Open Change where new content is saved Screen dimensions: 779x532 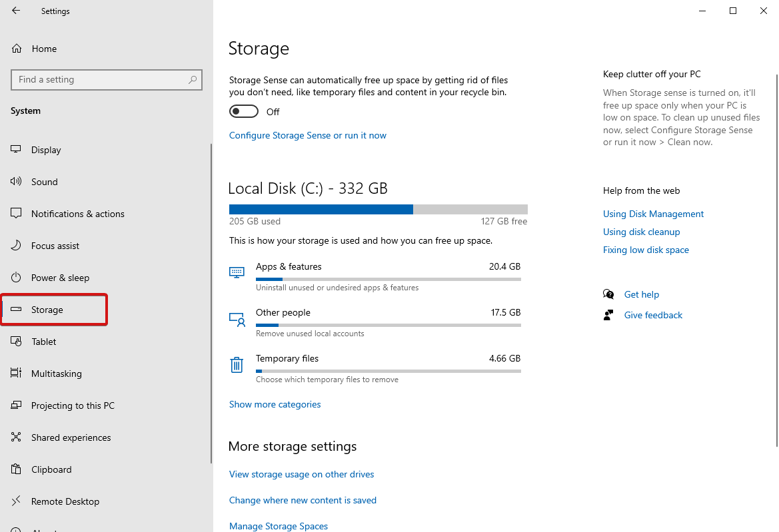(x=303, y=500)
